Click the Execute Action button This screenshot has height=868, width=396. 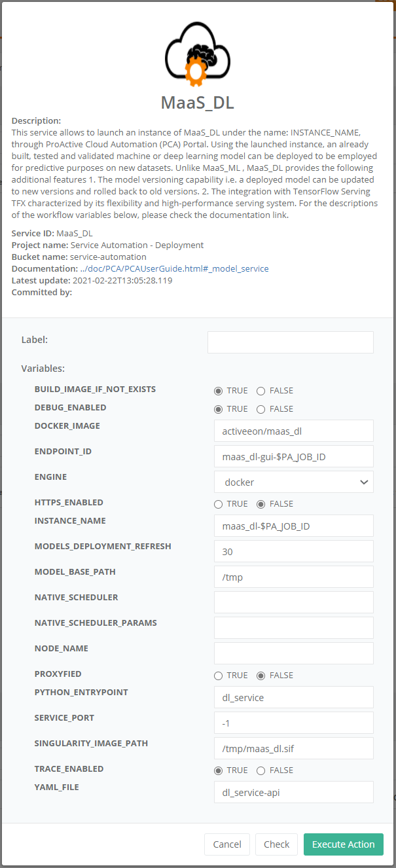[x=344, y=844]
